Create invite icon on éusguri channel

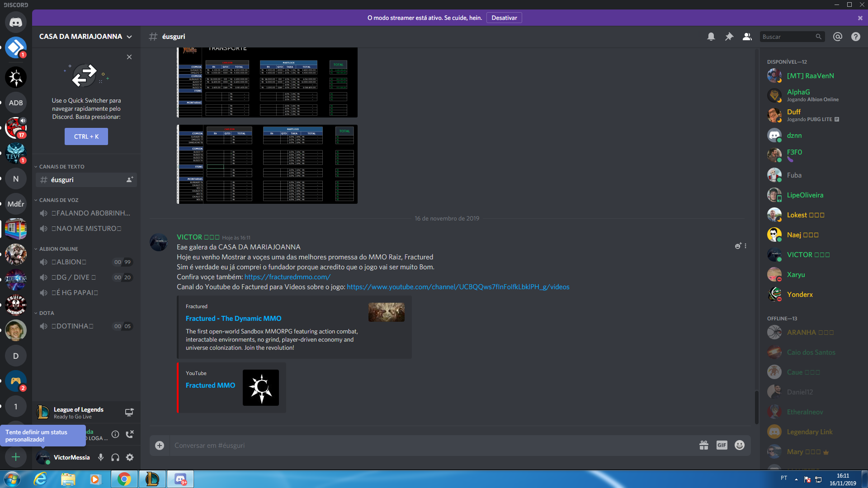(x=130, y=179)
